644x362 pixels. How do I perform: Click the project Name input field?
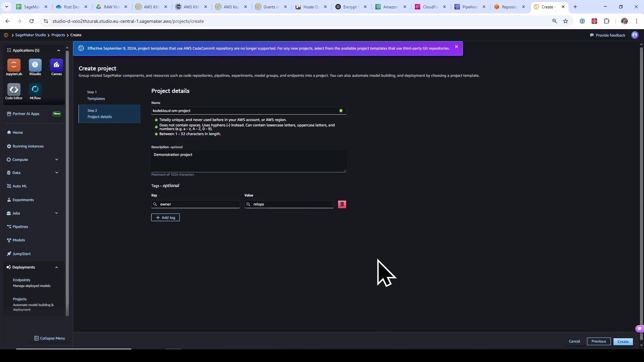pyautogui.click(x=249, y=111)
